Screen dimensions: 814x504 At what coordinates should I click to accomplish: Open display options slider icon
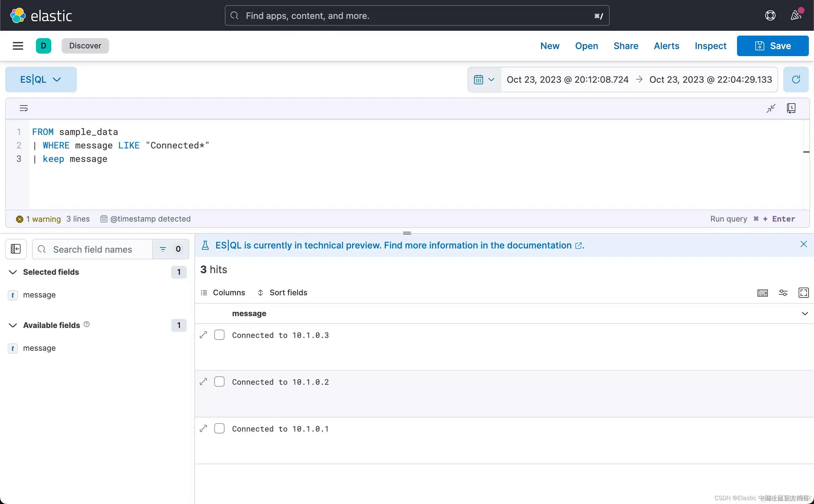783,293
